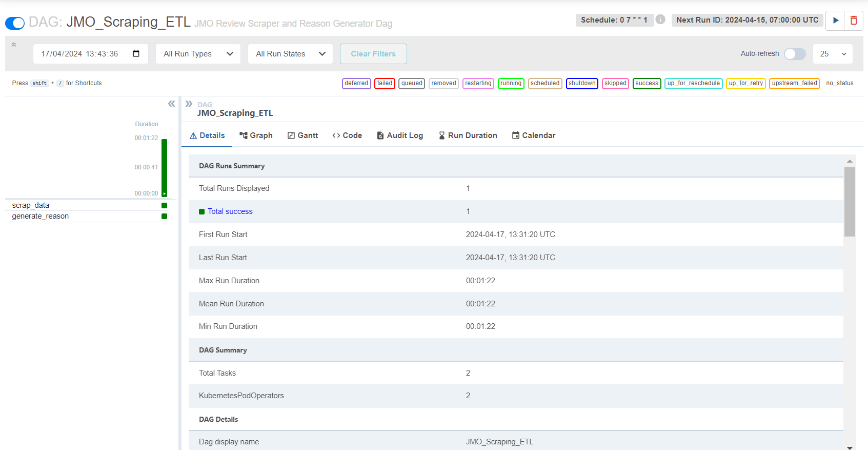The height and width of the screenshot is (450, 868).
Task: Click the Last Run Start timestamp value
Action: pyautogui.click(x=510, y=258)
